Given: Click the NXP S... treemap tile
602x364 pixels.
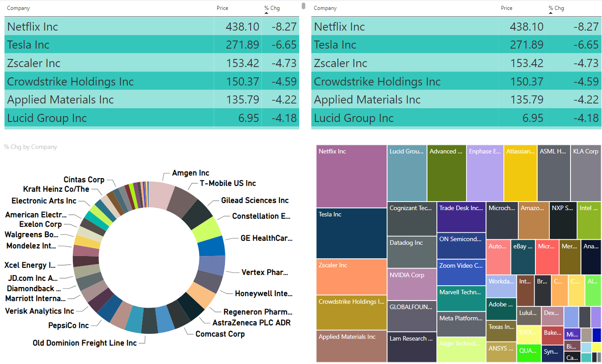Looking at the screenshot, I should coord(563,220).
